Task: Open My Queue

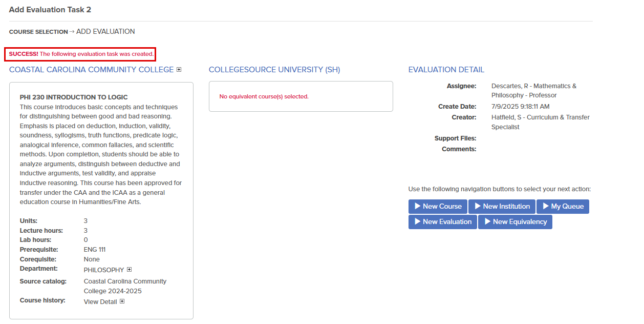Action: [x=563, y=207]
